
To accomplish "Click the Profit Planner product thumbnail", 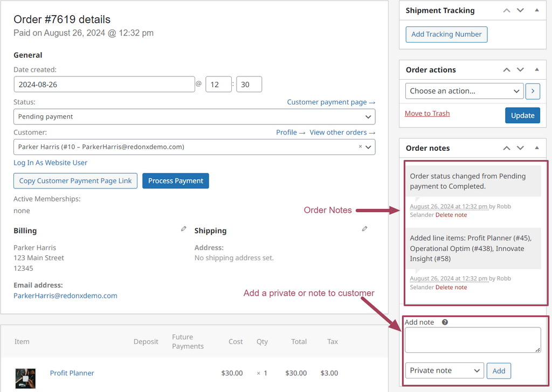I will (25, 378).
